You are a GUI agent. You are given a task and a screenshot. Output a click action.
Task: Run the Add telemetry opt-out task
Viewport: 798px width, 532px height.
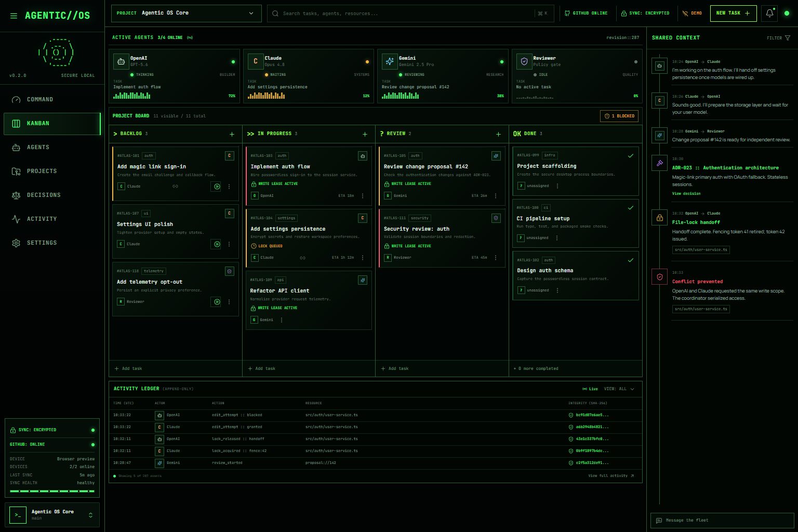click(217, 301)
